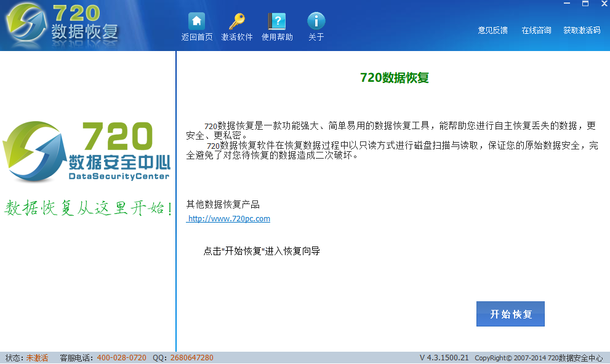Click the QQ number 2680647280
Screen dimensions: 610x364
coord(192,358)
